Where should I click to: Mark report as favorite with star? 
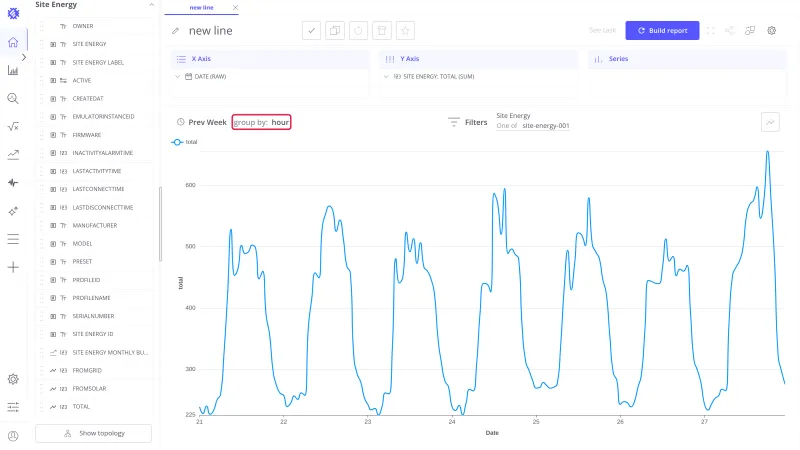405,31
